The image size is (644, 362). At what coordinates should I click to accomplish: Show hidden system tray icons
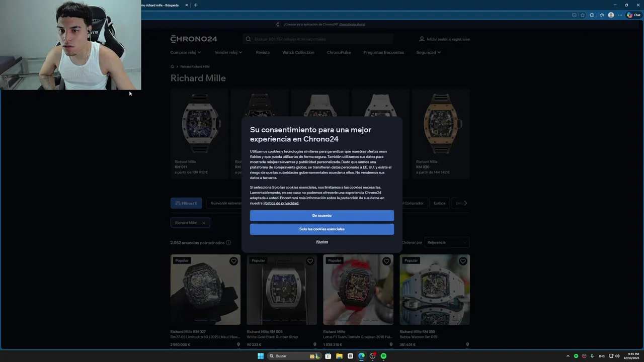point(568,356)
